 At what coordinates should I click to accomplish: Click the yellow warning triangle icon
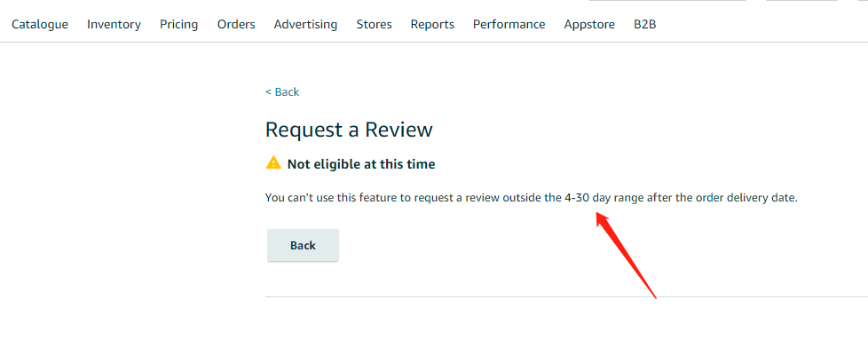[273, 163]
